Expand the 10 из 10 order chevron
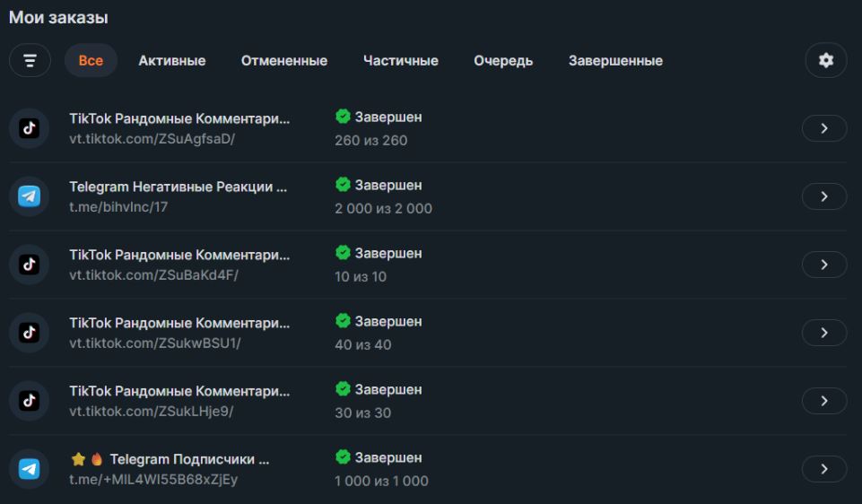The width and height of the screenshot is (862, 504). tap(823, 265)
